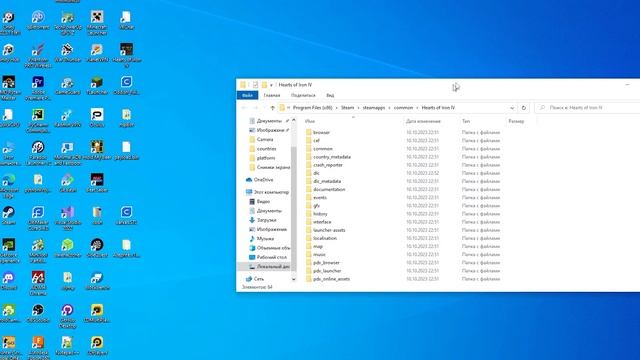Switch to the Вид ribbon tab

[x=330, y=96]
